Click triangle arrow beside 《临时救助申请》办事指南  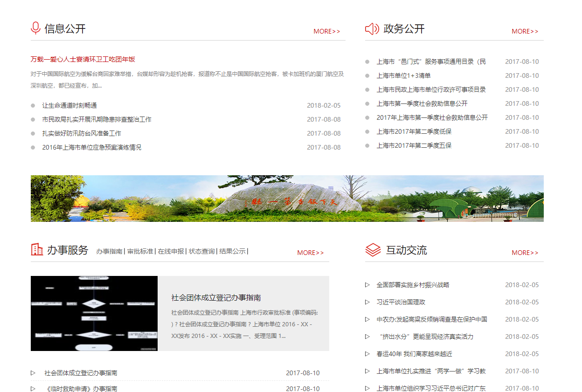click(x=33, y=389)
